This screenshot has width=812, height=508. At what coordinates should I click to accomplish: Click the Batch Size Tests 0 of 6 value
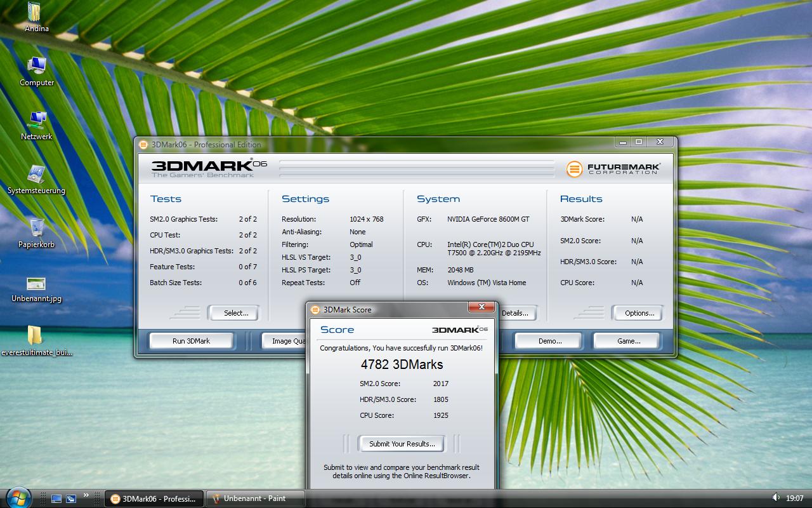(248, 283)
